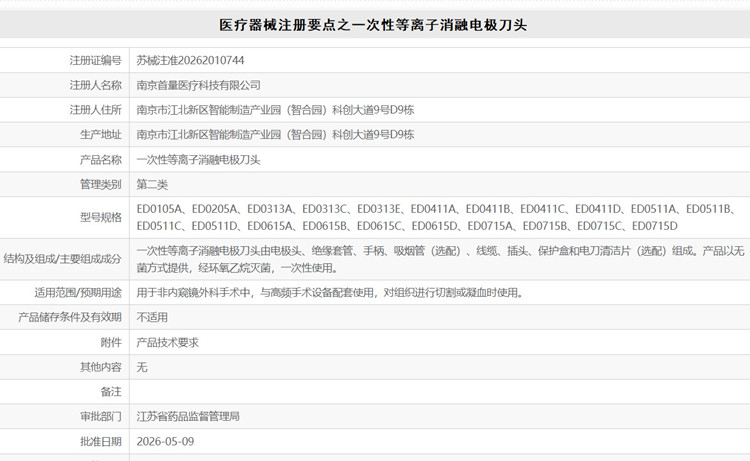
Task: Select the label 附件
Action: [x=111, y=342]
